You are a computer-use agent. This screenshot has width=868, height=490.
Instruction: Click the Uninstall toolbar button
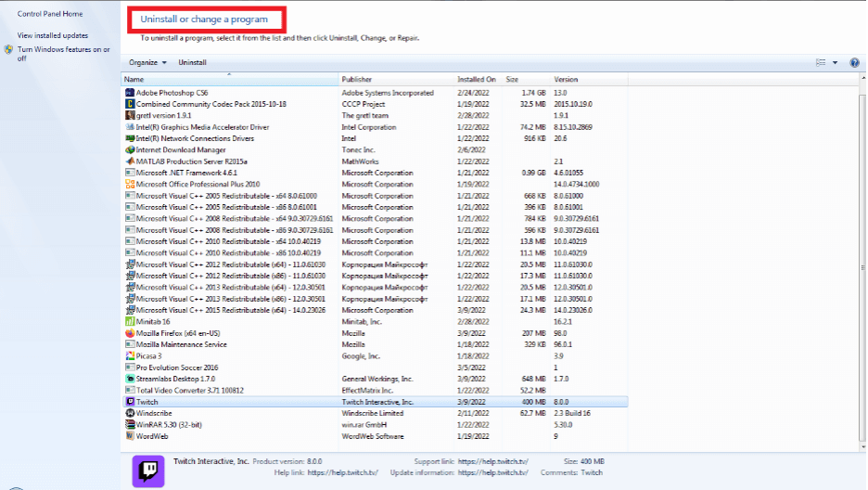click(192, 62)
